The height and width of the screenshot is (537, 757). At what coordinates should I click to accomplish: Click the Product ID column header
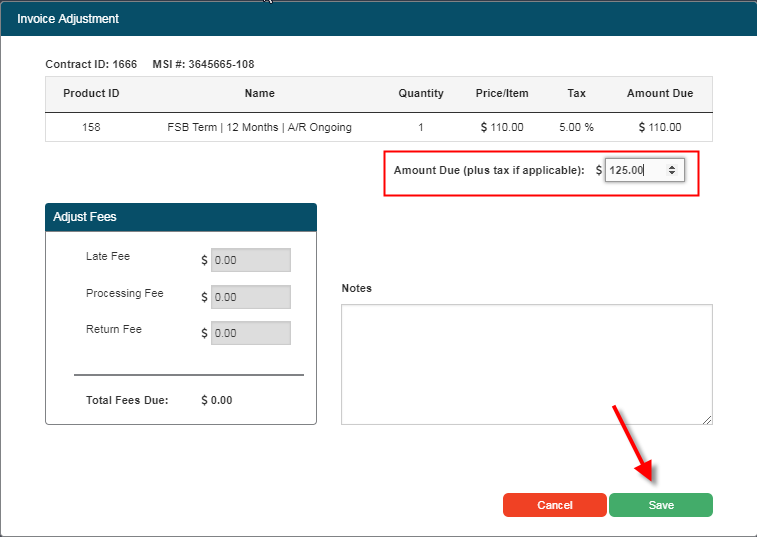[x=91, y=93]
